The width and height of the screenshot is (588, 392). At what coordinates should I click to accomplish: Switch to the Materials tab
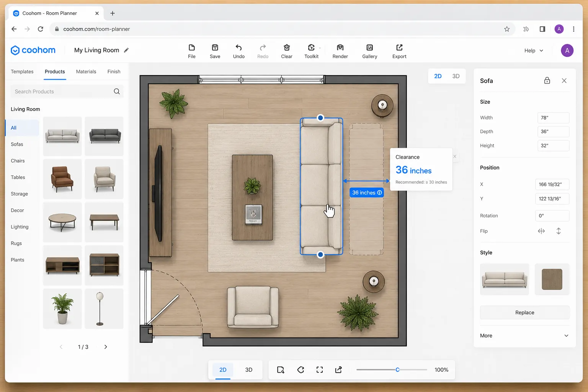coord(86,72)
